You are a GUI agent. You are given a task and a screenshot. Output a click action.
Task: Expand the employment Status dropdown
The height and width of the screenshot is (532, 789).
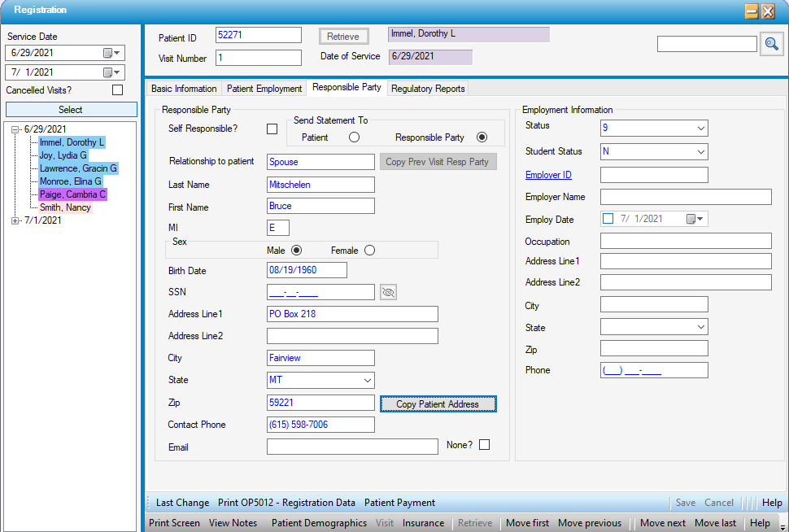(700, 128)
